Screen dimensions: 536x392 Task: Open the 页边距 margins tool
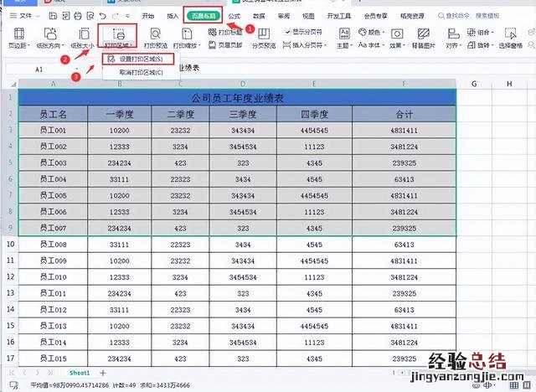click(19, 38)
